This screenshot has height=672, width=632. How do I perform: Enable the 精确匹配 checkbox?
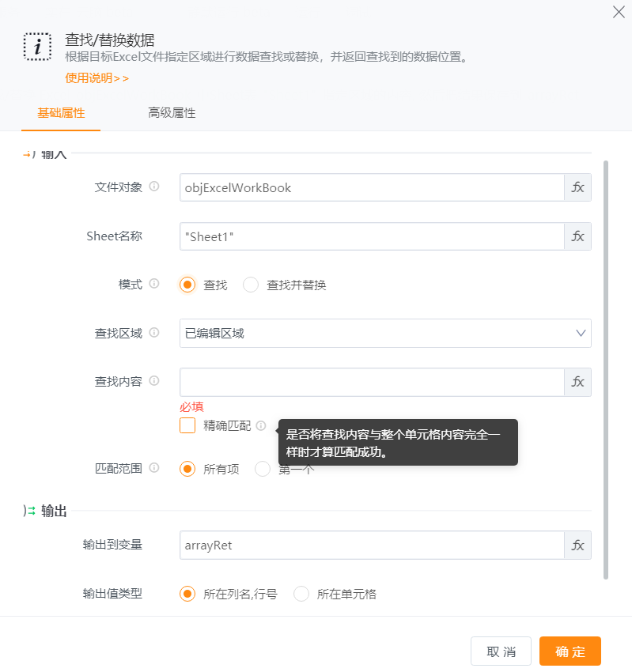(187, 426)
